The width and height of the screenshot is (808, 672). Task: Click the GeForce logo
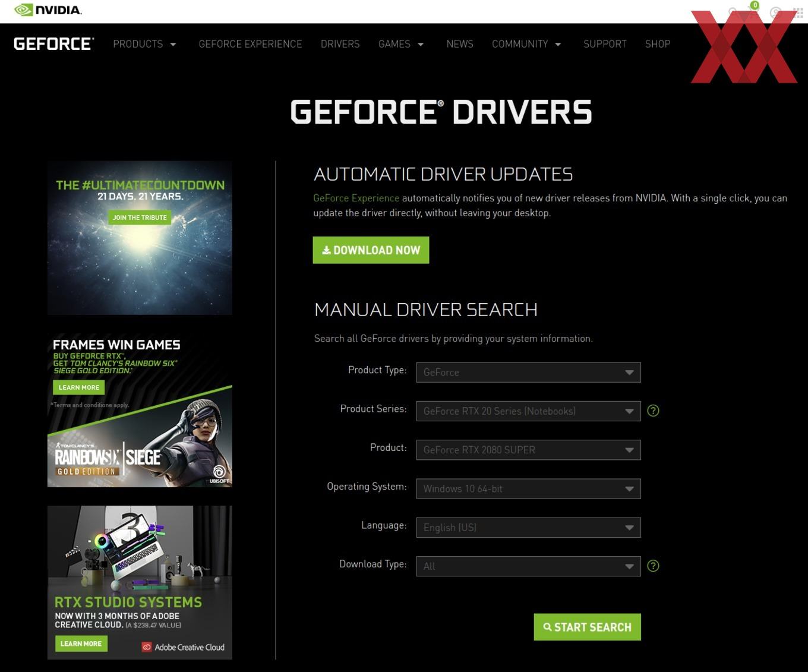[x=53, y=44]
